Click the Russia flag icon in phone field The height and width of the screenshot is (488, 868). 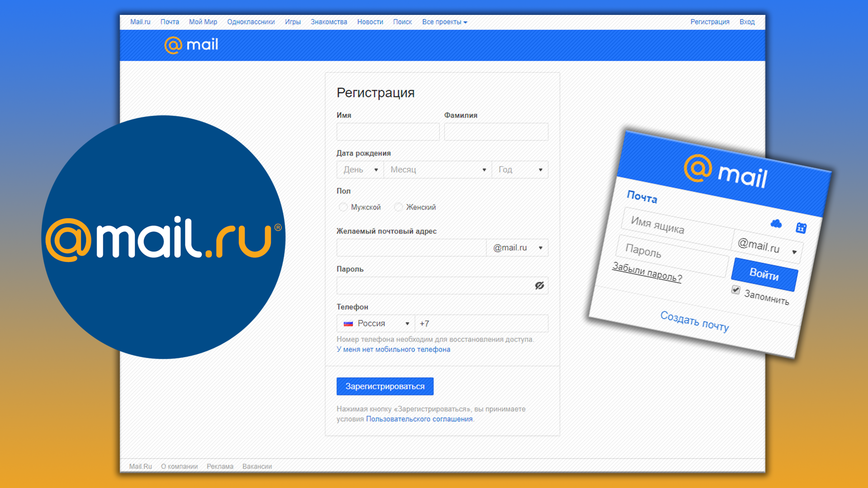click(347, 324)
